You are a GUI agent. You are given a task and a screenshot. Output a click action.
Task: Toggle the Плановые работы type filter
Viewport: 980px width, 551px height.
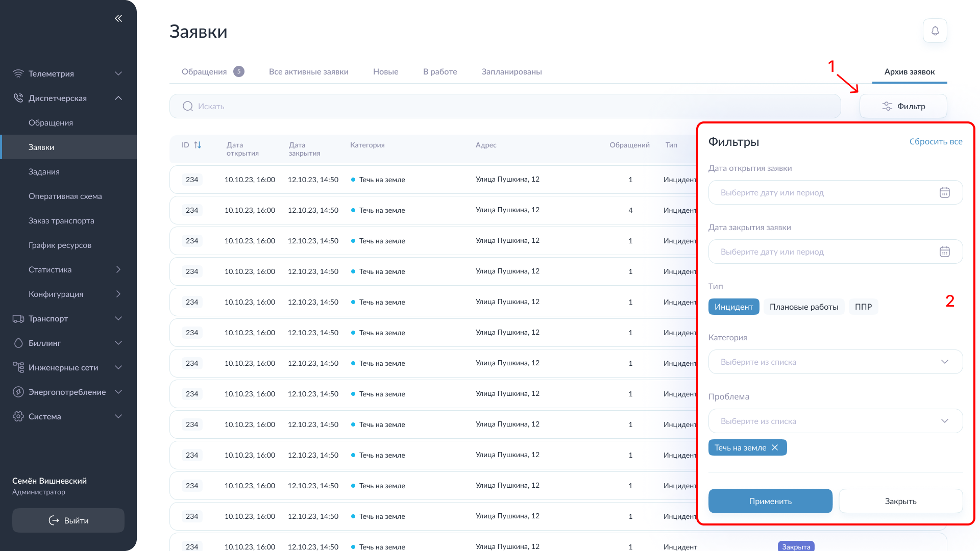click(x=803, y=307)
